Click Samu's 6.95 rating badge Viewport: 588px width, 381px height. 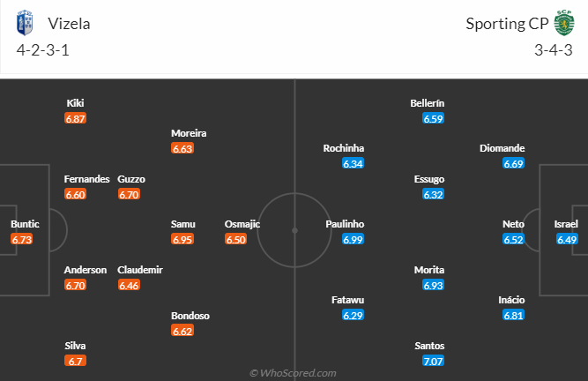click(x=182, y=239)
